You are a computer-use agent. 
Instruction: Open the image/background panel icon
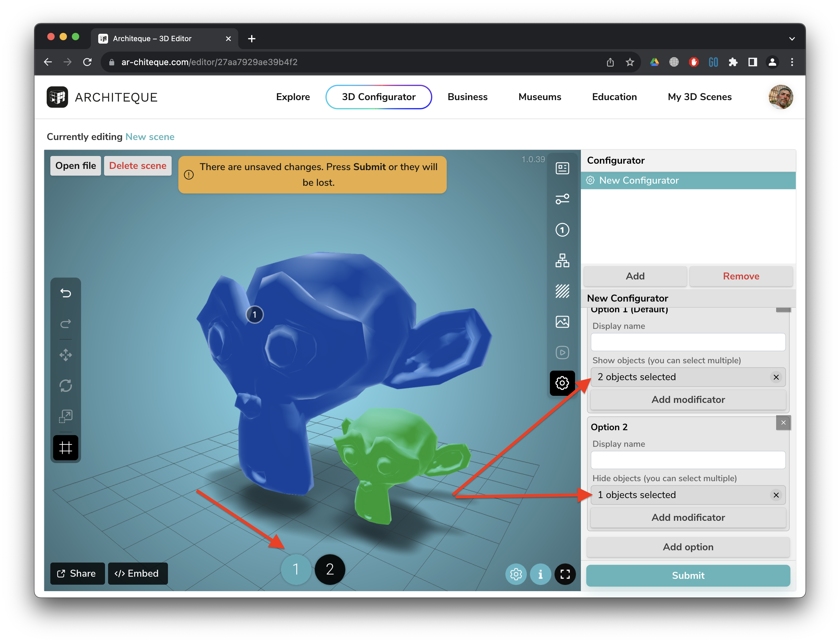pyautogui.click(x=562, y=322)
